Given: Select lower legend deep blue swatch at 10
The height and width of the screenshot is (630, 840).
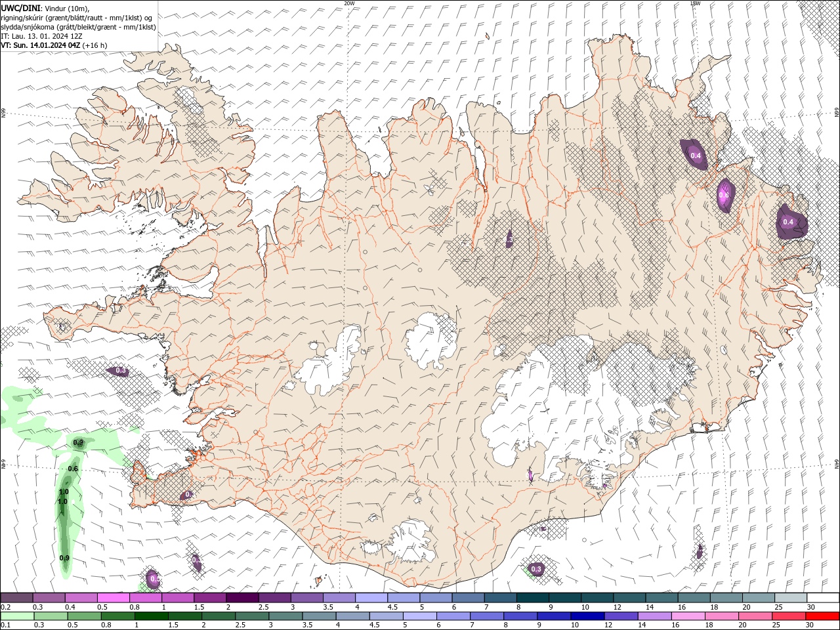Looking at the screenshot, I should click(587, 616).
